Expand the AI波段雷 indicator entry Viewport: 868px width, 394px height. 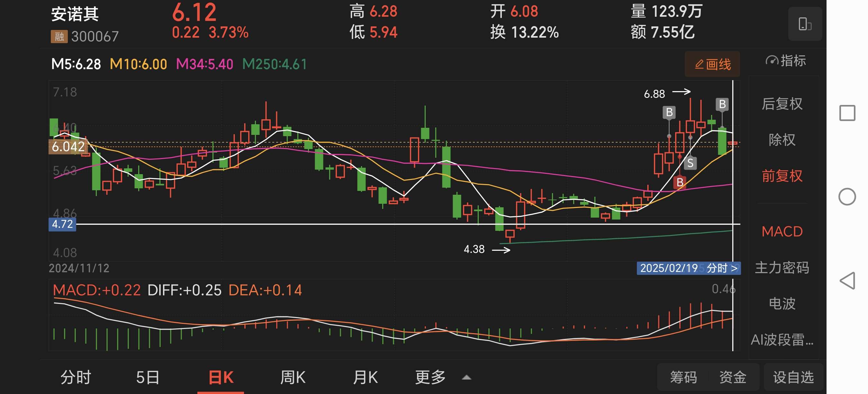(x=782, y=339)
